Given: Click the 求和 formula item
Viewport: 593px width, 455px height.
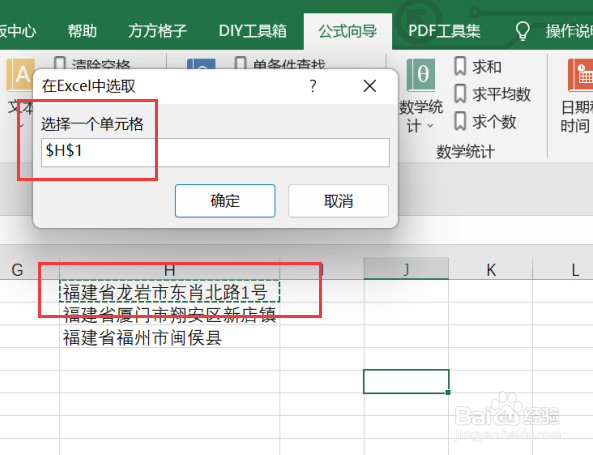Looking at the screenshot, I should (x=478, y=67).
